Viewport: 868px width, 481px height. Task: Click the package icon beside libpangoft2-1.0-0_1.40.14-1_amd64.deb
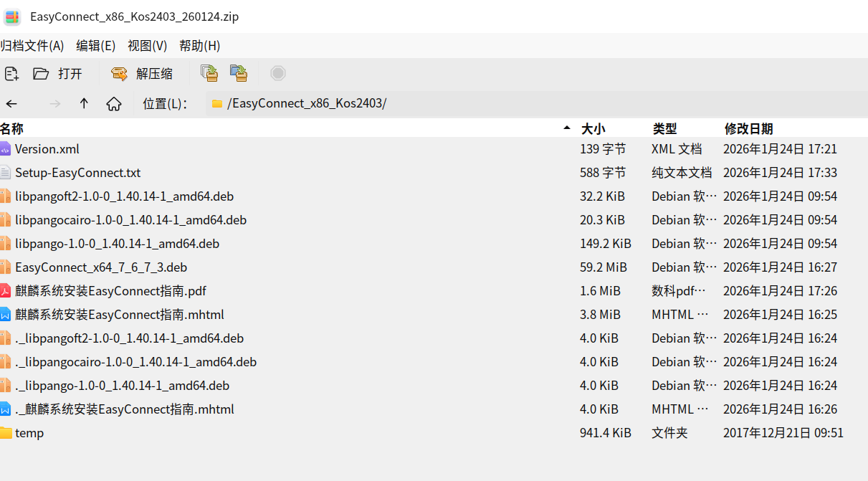click(x=6, y=196)
